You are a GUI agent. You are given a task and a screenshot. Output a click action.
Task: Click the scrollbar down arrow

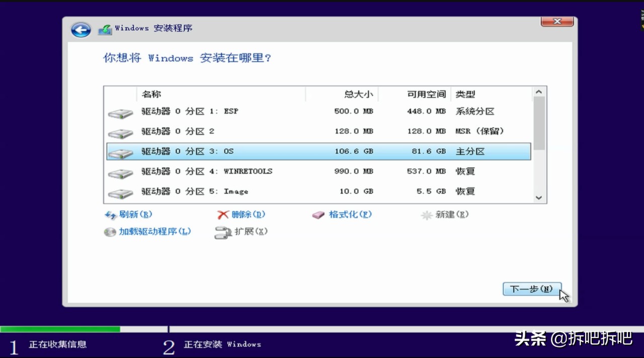coord(538,198)
